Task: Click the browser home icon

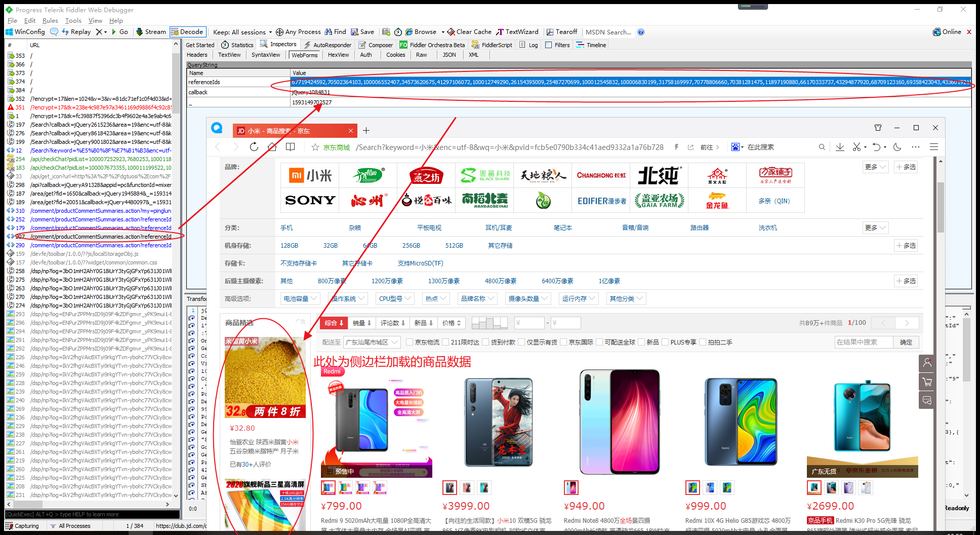Action: (272, 147)
